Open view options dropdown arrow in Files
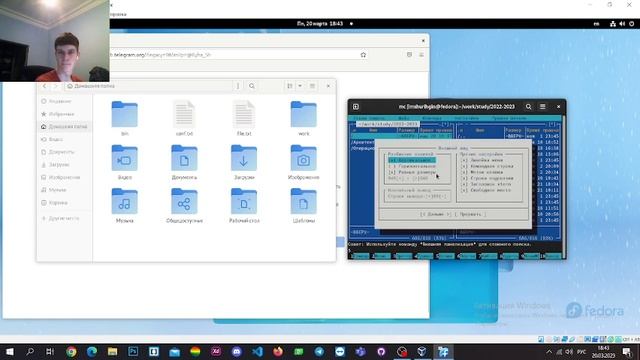 point(300,86)
